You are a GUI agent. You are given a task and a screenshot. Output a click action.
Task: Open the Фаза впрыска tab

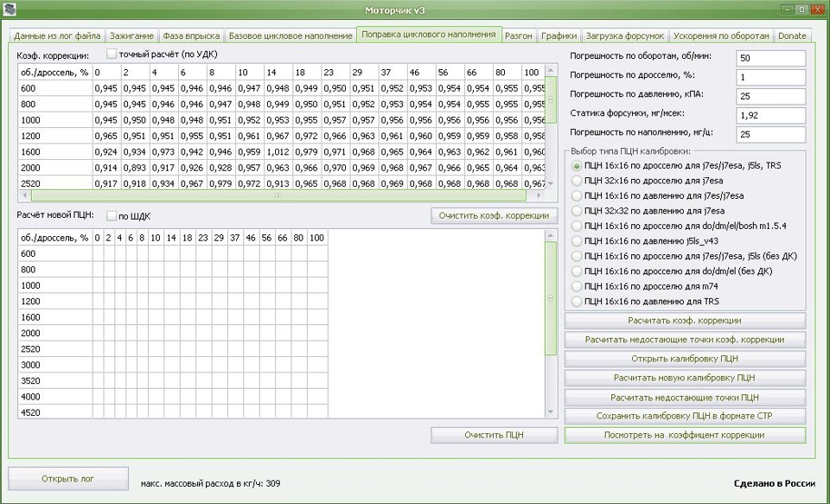coord(191,36)
